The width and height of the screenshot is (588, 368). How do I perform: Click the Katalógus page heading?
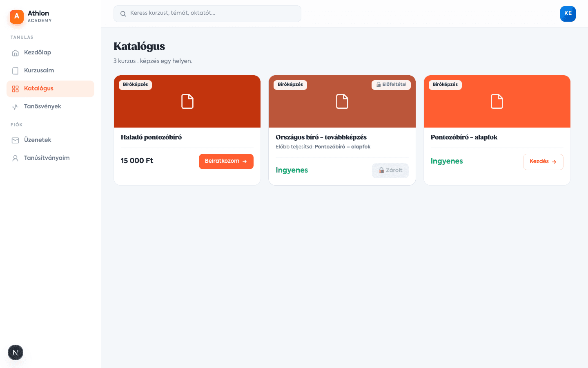click(x=139, y=46)
